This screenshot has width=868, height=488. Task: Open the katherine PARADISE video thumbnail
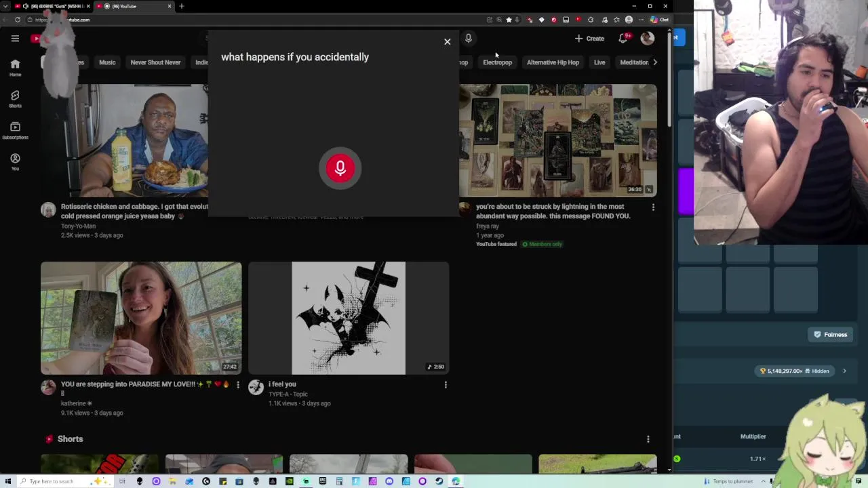pos(141,318)
